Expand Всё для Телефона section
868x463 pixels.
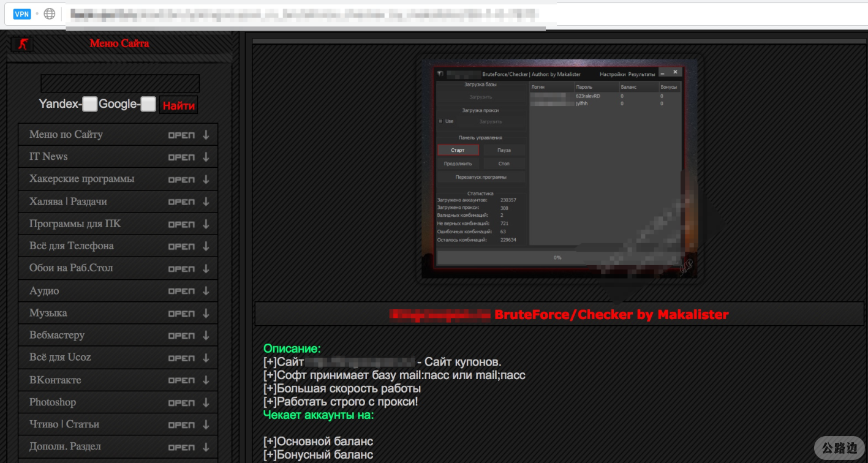118,246
